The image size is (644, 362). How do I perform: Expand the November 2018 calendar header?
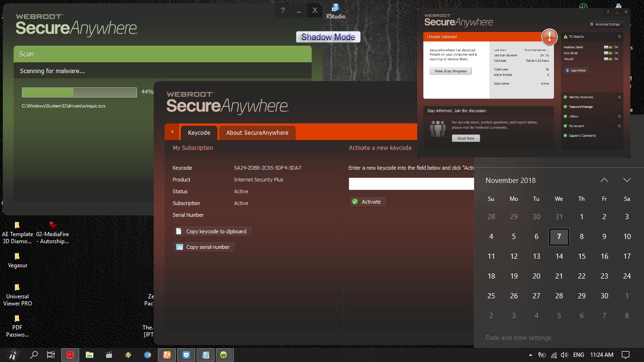511,180
